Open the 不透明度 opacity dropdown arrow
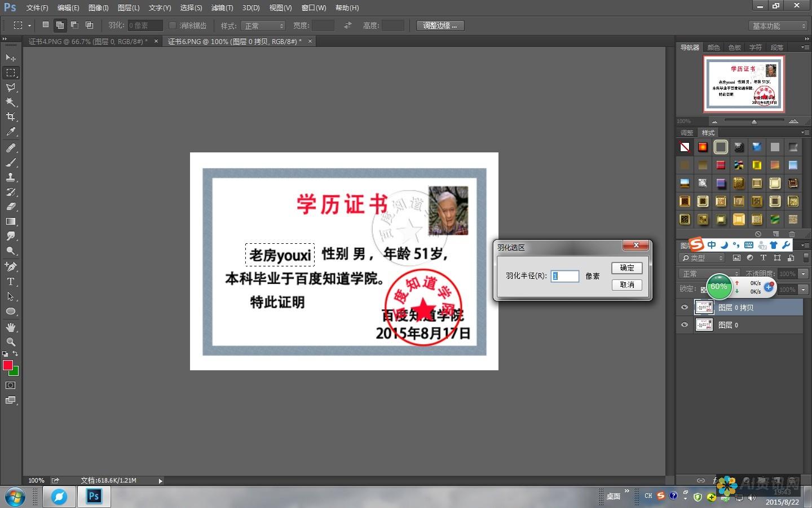 [804, 274]
